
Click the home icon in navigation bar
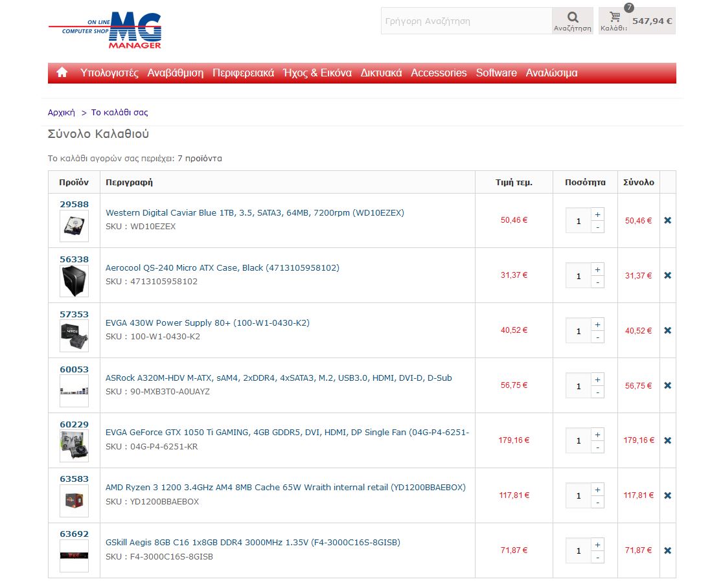click(62, 73)
